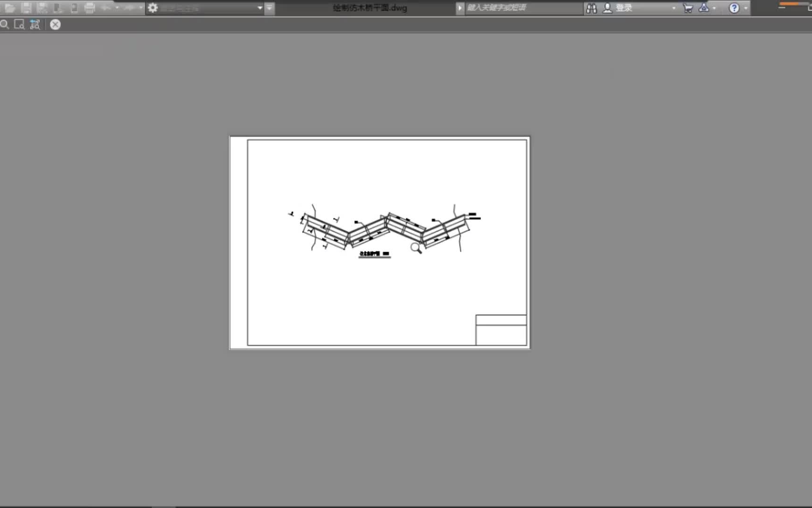812x508 pixels.
Task: Open the sign-in account dropdown arrow
Action: pos(673,8)
